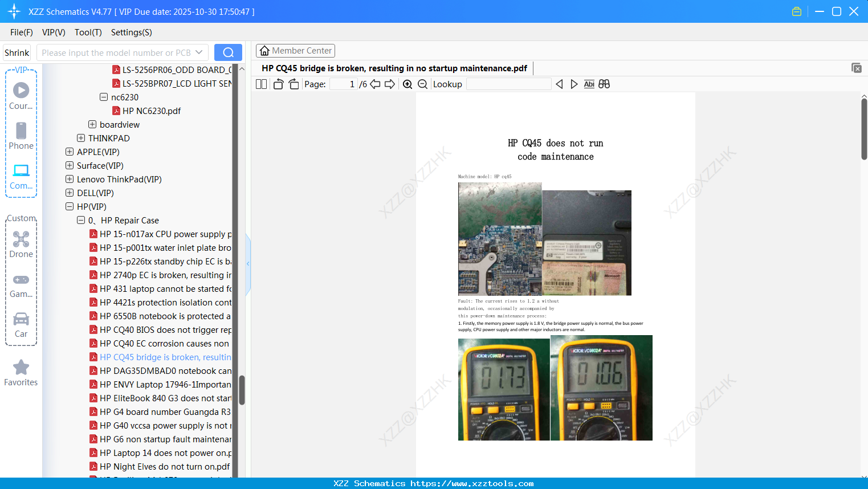The image size is (868, 489).
Task: Open the Car sidebar category
Action: (21, 325)
